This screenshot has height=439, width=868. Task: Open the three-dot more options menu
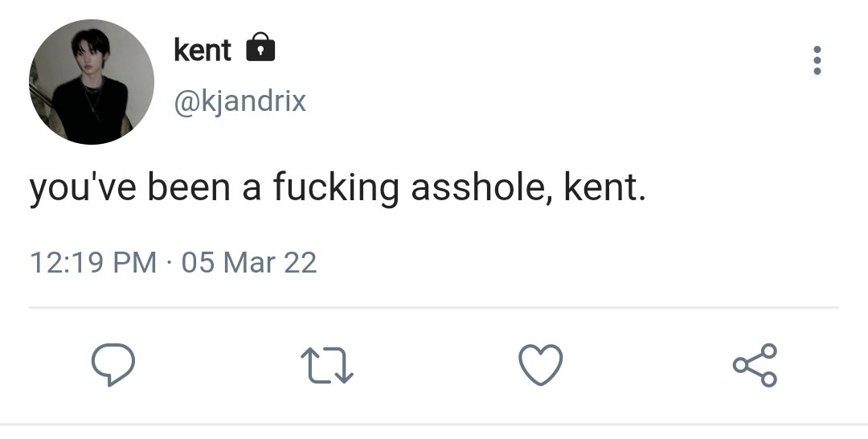817,60
